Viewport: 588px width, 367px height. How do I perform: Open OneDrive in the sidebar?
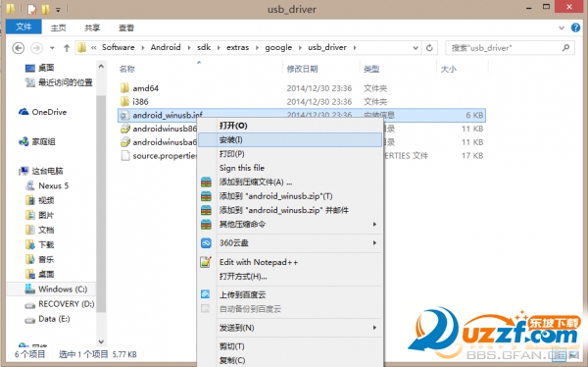point(43,112)
